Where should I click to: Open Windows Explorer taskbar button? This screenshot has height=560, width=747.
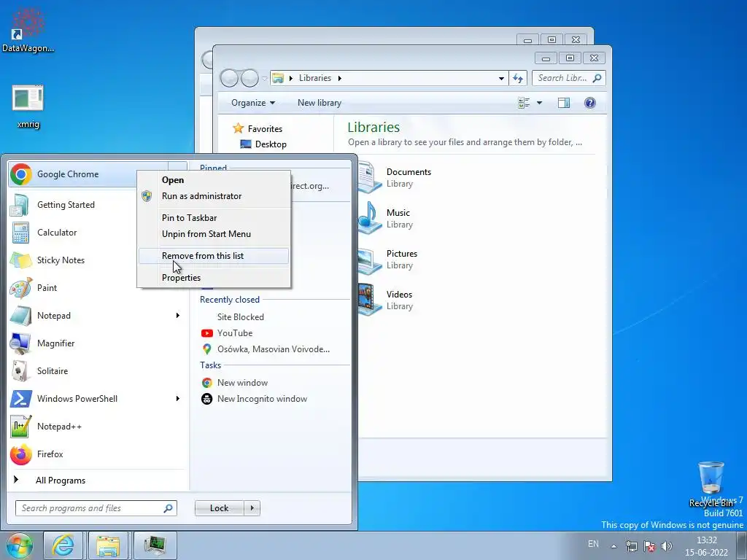[108, 545]
